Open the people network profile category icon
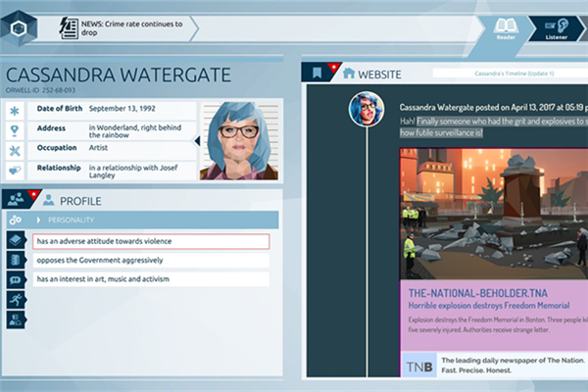The image size is (588, 392). point(16,319)
